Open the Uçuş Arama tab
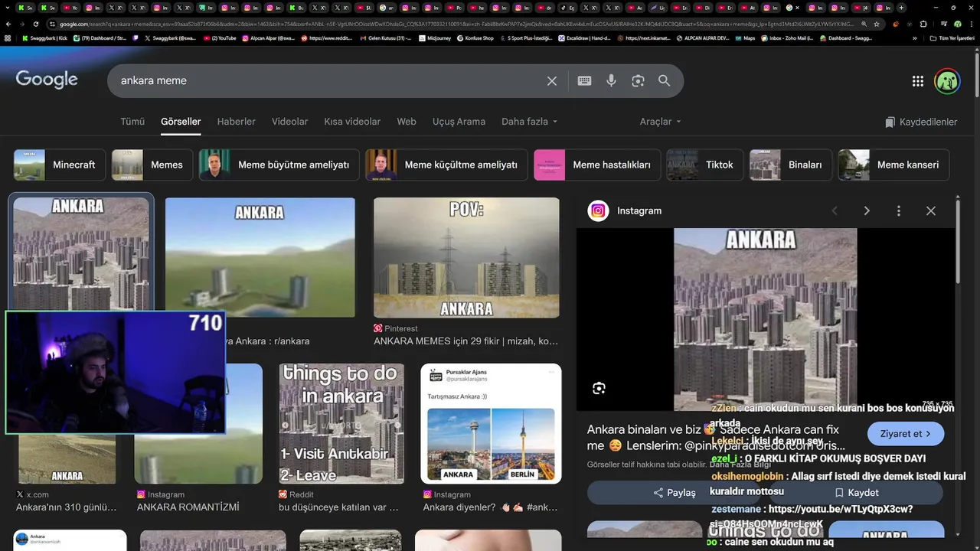This screenshot has height=551, width=980. pyautogui.click(x=459, y=122)
